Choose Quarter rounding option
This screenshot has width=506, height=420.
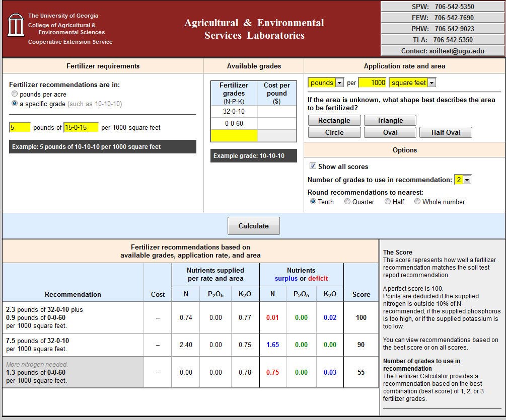coord(347,202)
